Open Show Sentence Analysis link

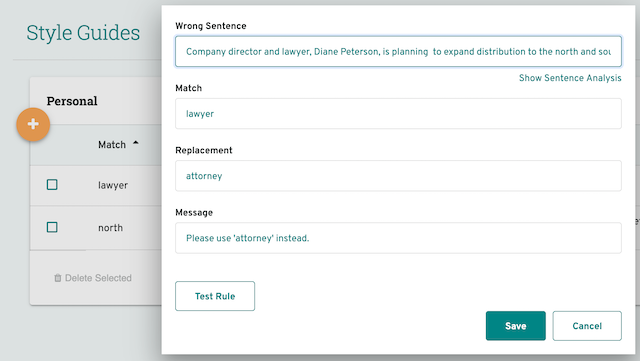[570, 78]
